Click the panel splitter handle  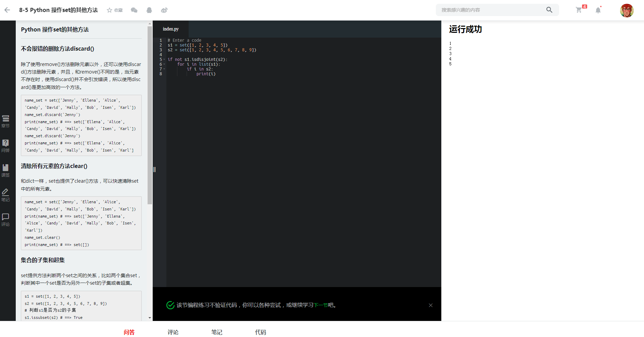pos(154,170)
